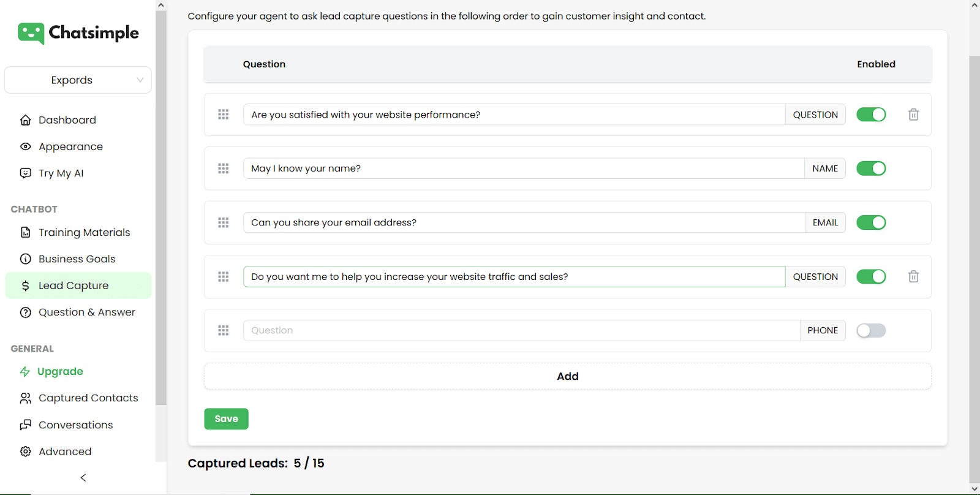The width and height of the screenshot is (980, 495).
Task: Click the Chatsimple logo
Action: [x=78, y=33]
